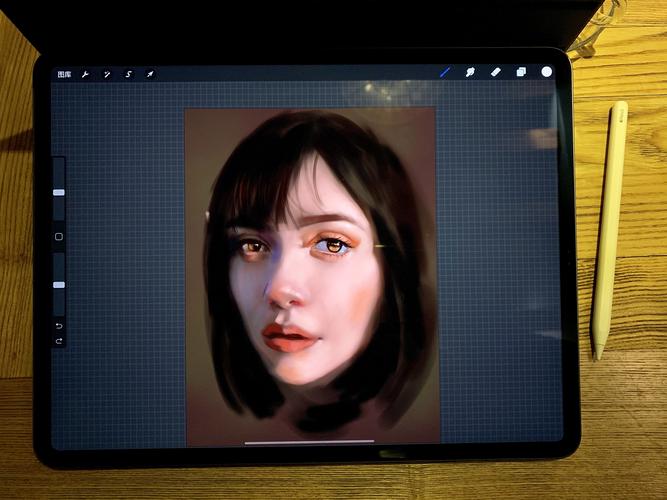Activate the Transform arrow tool

tap(150, 74)
